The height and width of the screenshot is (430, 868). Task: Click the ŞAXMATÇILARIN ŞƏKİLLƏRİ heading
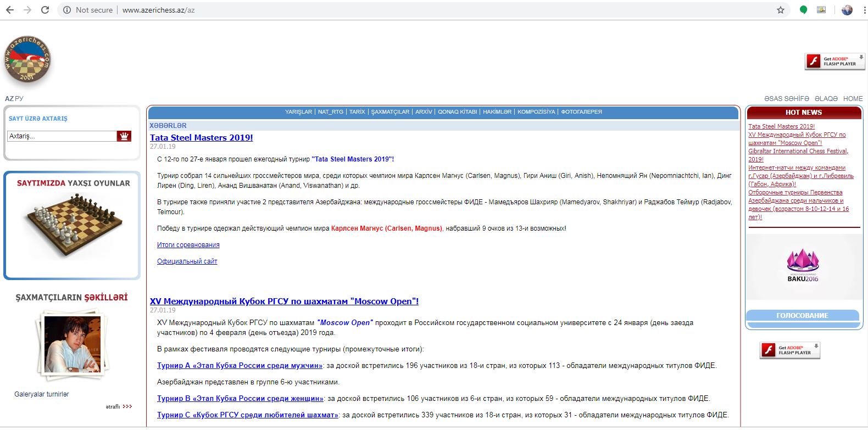[71, 298]
